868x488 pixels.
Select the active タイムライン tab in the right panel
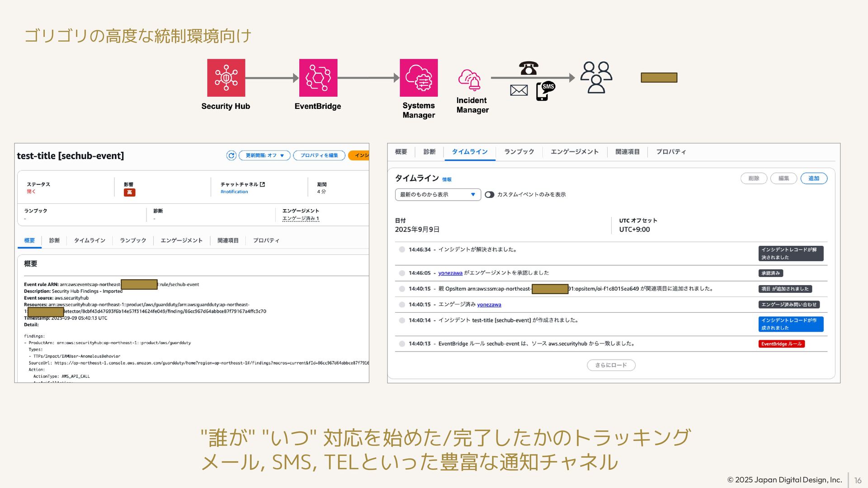[x=470, y=152]
